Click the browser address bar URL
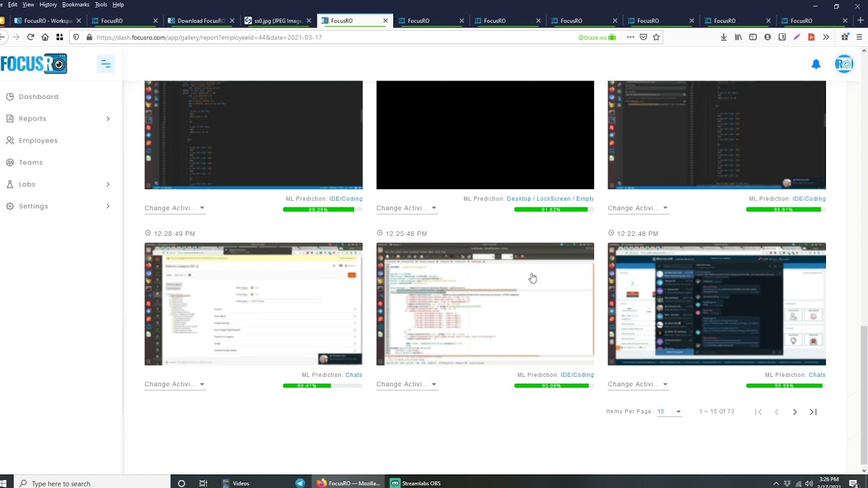The width and height of the screenshot is (868, 488). click(x=209, y=37)
